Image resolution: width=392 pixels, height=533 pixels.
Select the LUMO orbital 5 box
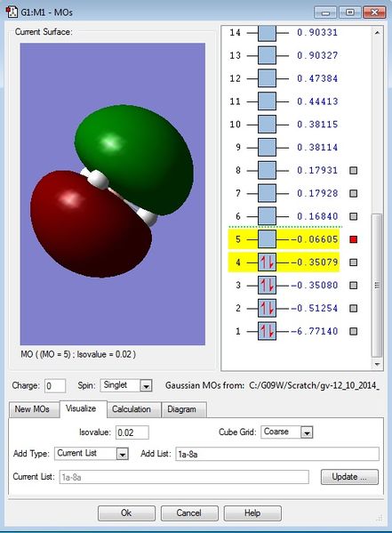point(267,239)
